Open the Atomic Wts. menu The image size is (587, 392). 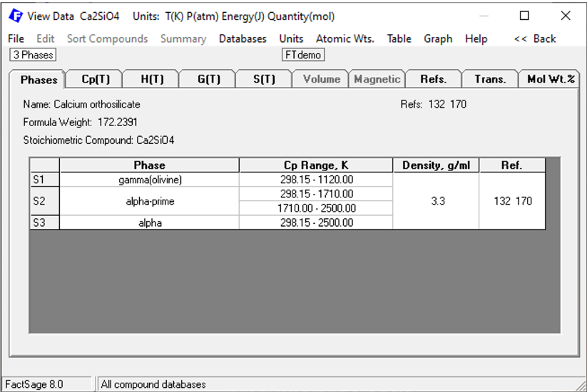coord(345,39)
